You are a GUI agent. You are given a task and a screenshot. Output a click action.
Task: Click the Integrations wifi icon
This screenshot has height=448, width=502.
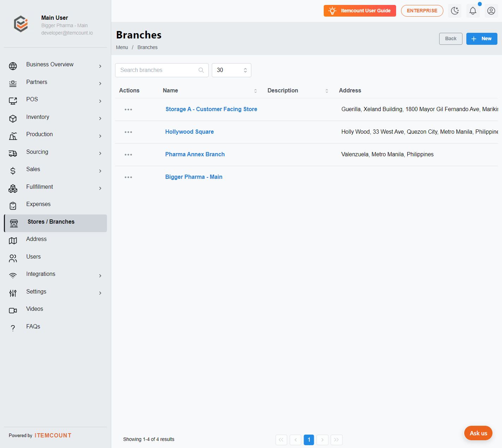click(13, 276)
